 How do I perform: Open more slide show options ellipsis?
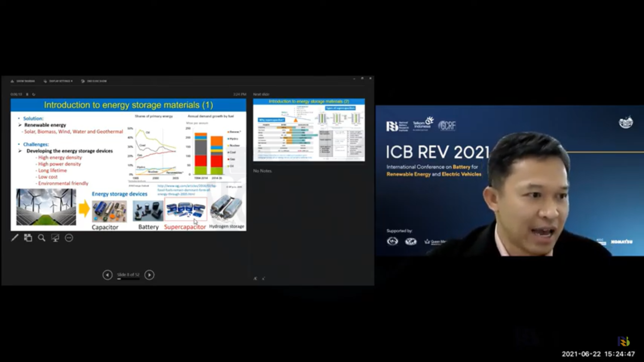pos(69,238)
